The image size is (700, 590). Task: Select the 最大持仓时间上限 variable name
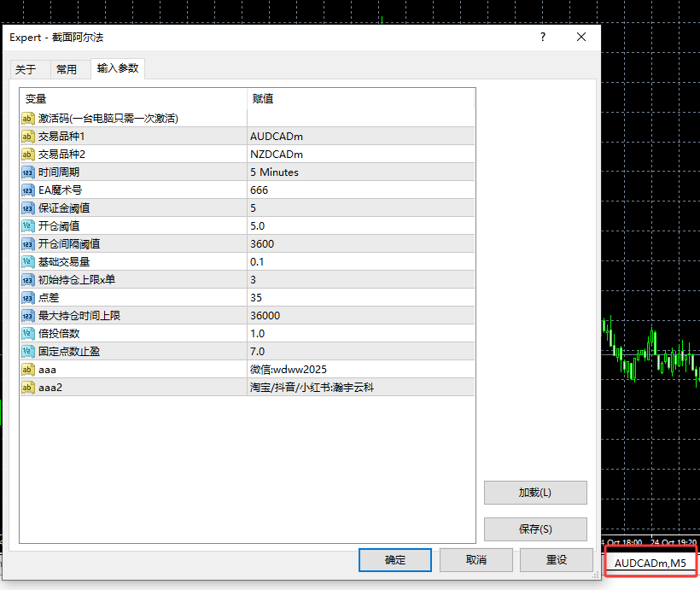click(79, 316)
